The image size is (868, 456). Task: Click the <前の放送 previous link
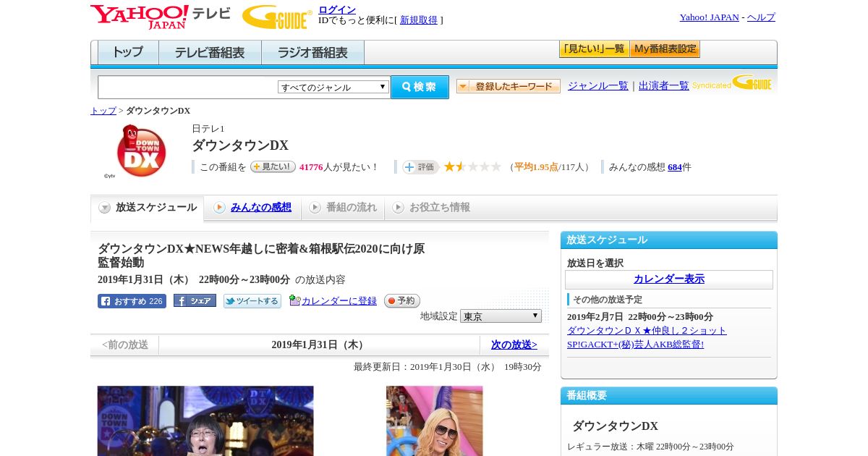point(125,345)
